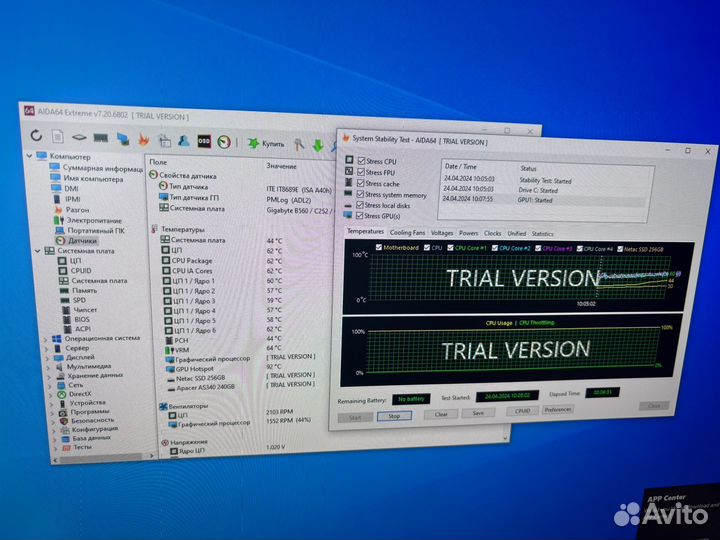This screenshot has height=540, width=720.
Task: Uncheck the Stress CPU checkbox
Action: click(360, 161)
